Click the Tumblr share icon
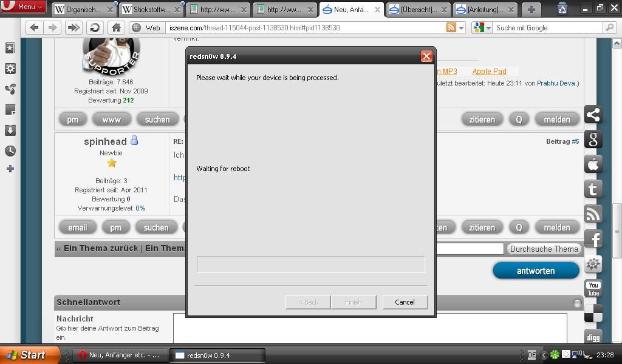622x364 pixels. tap(593, 189)
